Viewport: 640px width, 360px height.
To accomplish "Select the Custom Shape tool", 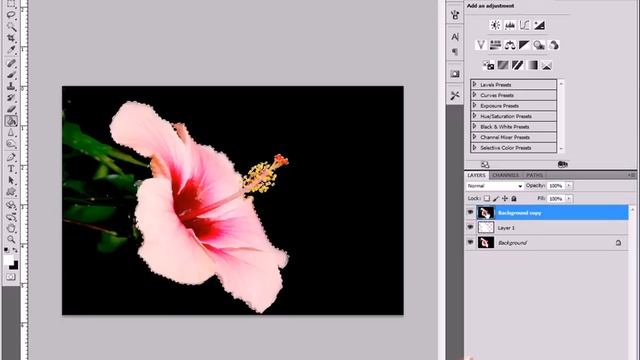I will 11,192.
